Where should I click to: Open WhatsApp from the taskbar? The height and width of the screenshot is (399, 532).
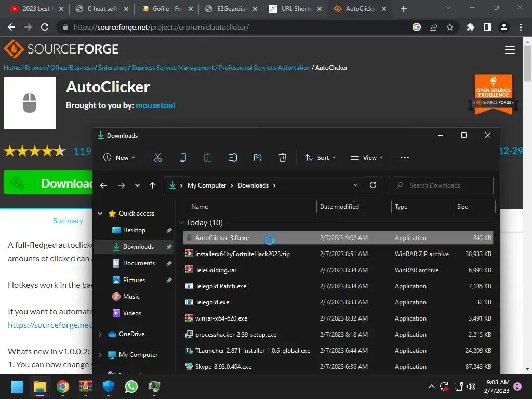pyautogui.click(x=131, y=387)
